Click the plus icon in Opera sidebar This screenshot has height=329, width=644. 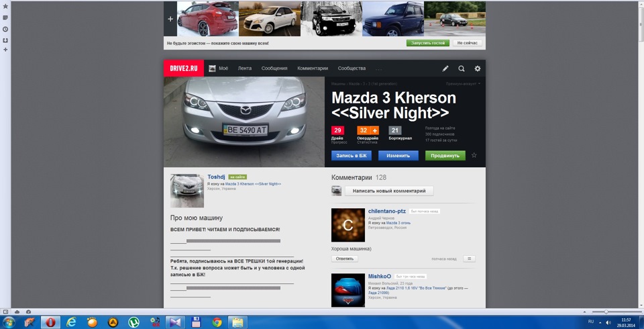pyautogui.click(x=5, y=50)
